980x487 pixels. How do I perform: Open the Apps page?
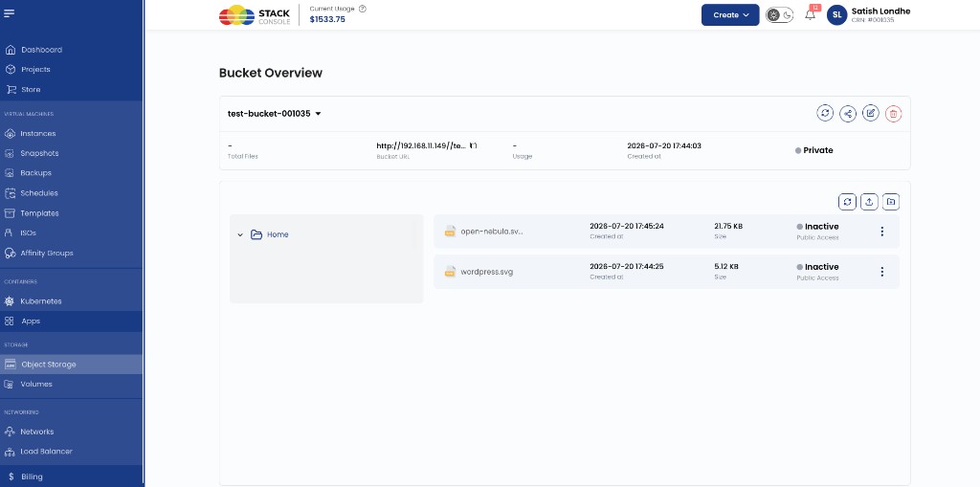(31, 321)
